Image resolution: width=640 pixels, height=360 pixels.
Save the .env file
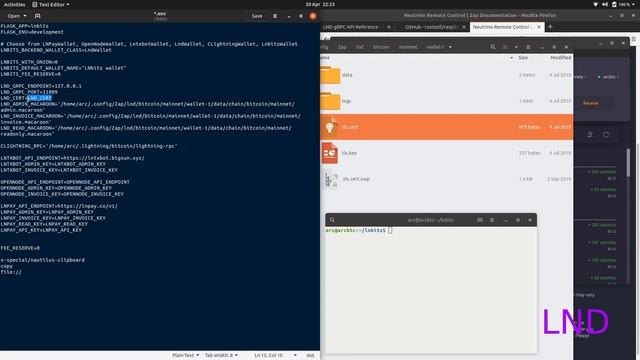257,16
